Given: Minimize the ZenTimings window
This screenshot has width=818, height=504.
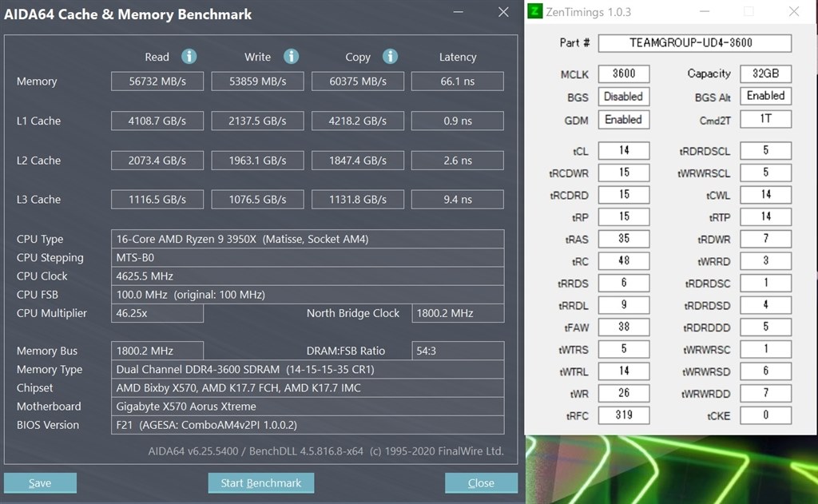Looking at the screenshot, I should pyautogui.click(x=705, y=11).
